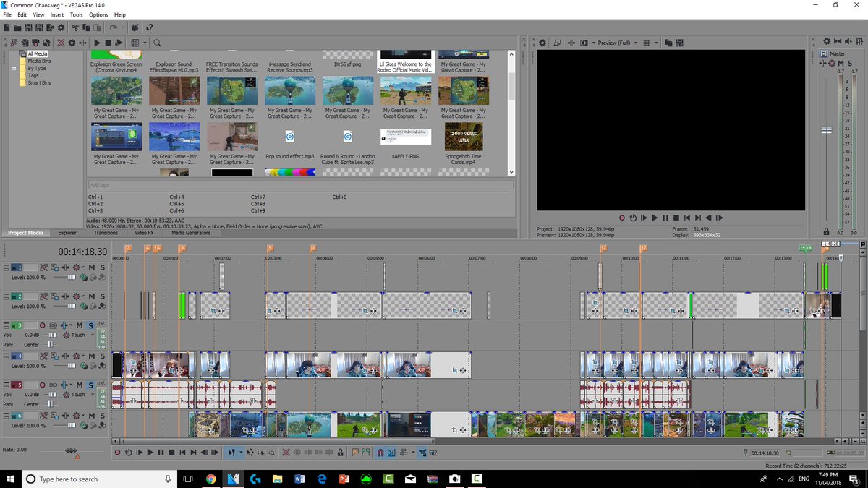Open the Views dropdown arrow in Project Media toolbar

click(145, 43)
